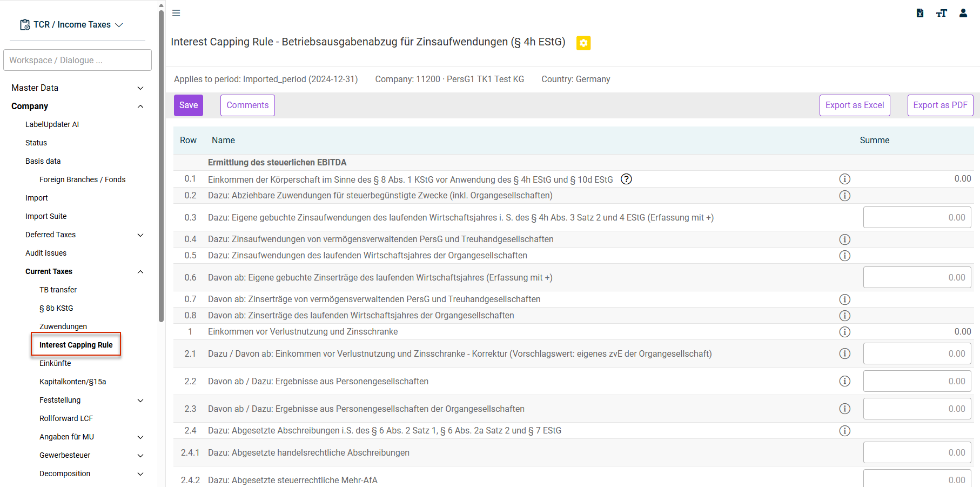Image resolution: width=980 pixels, height=487 pixels.
Task: Expand the Gewerbesteuer submenu
Action: point(140,456)
